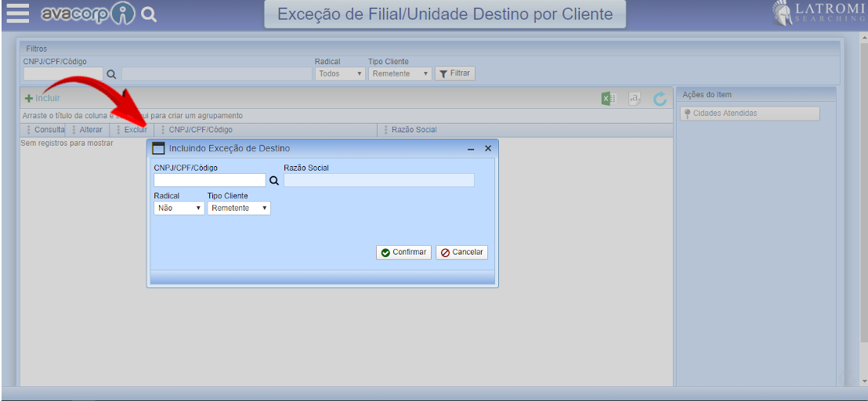
Task: Click the Razão Social column header
Action: coord(414,130)
